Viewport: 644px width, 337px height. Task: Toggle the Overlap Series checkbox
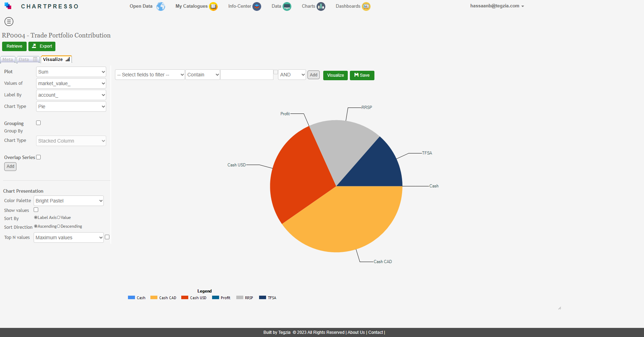tap(39, 157)
